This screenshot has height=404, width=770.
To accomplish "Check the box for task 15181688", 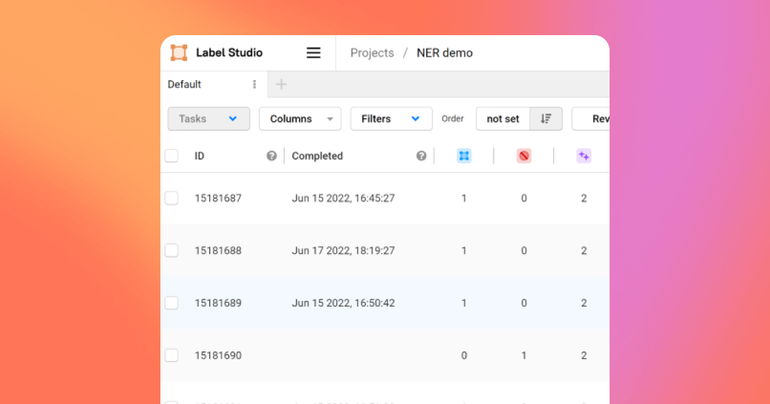I will (171, 251).
